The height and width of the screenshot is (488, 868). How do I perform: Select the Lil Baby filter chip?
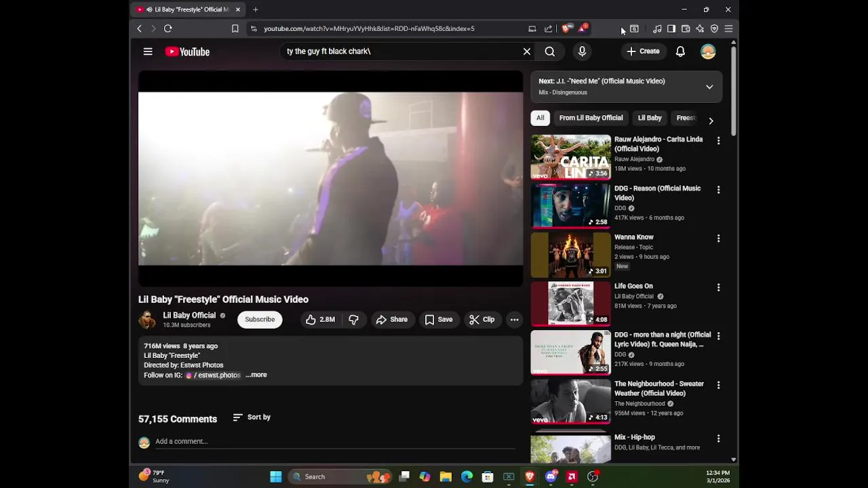tap(650, 118)
